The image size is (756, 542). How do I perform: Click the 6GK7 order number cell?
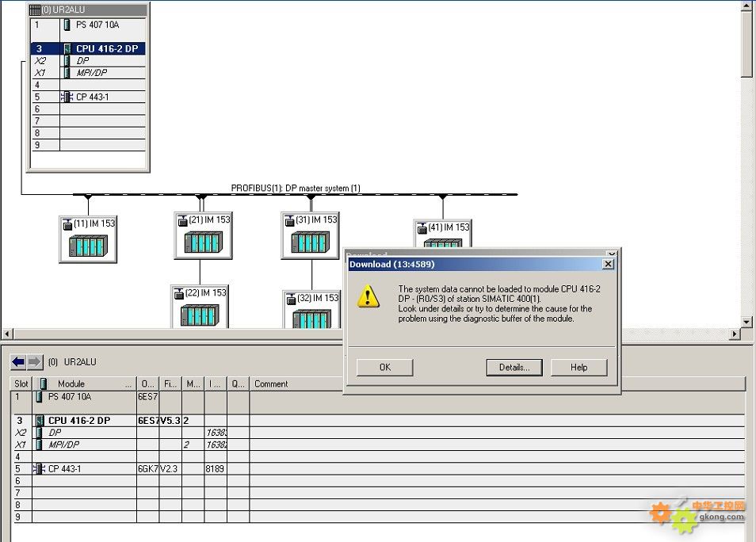147,469
